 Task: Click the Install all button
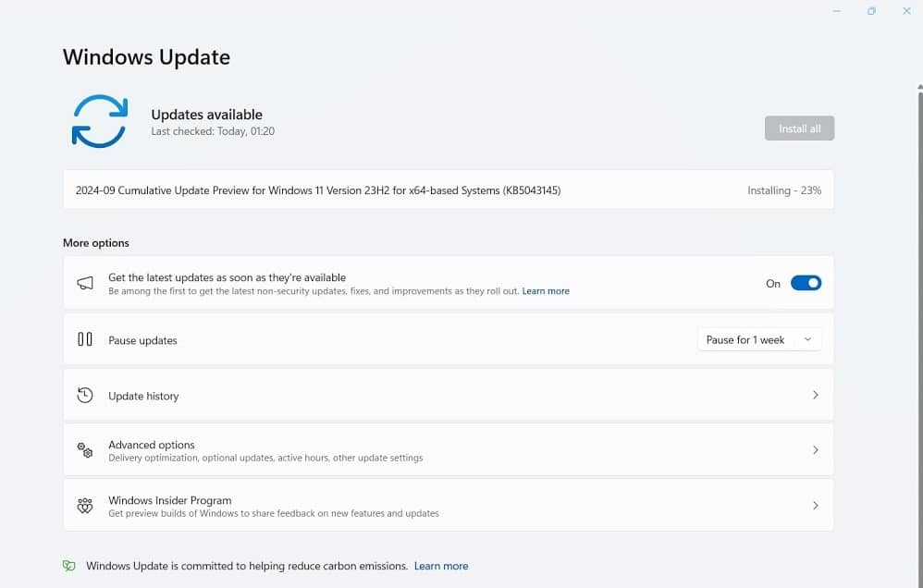point(799,129)
